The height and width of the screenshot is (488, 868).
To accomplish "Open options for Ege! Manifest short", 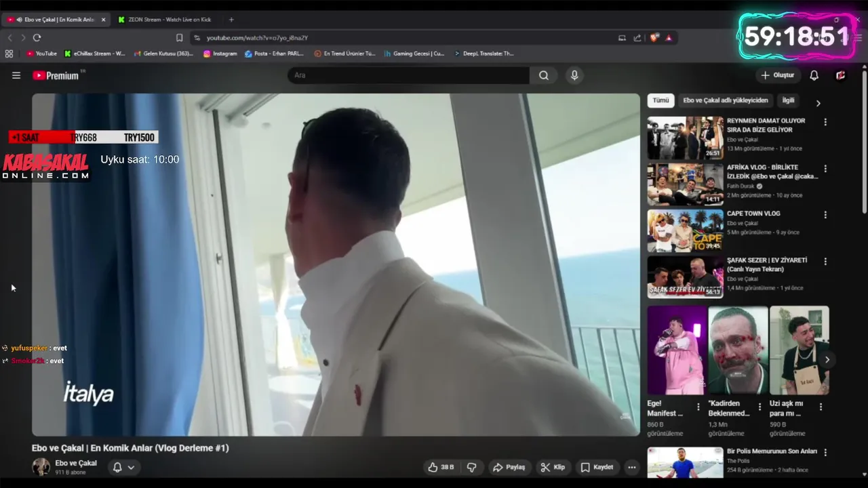I will pyautogui.click(x=698, y=407).
